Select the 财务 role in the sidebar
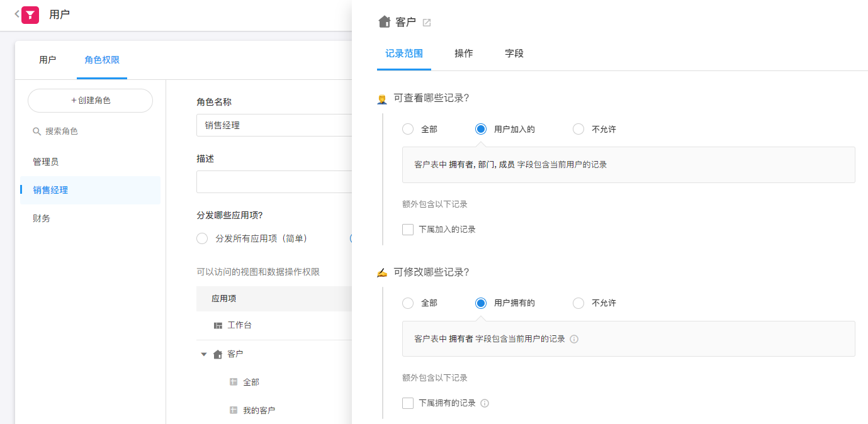 [x=42, y=218]
